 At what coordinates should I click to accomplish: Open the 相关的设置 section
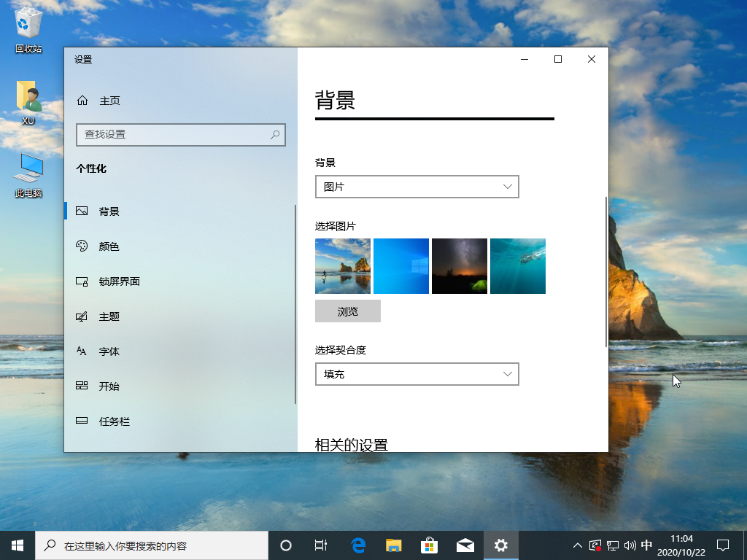[x=353, y=445]
